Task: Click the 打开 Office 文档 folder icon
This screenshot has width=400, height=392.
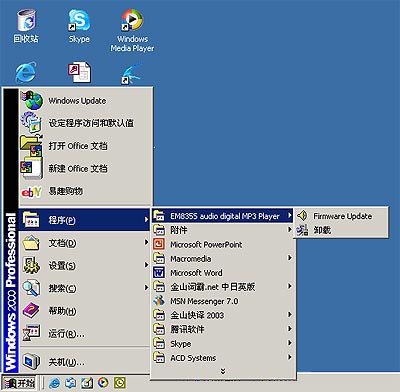Action: (x=31, y=145)
